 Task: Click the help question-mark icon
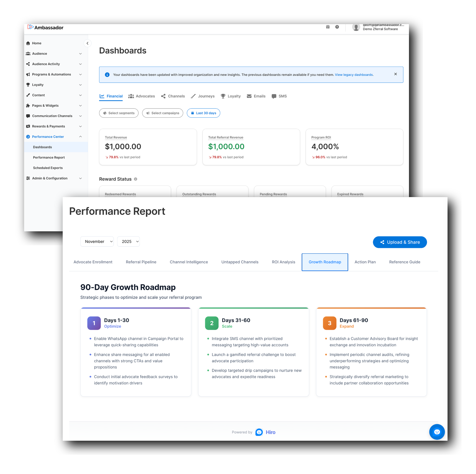[337, 27]
